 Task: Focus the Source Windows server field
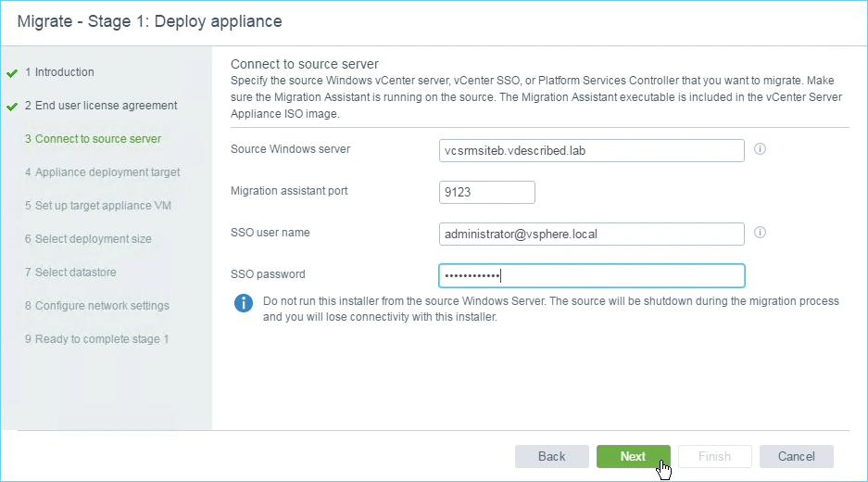(x=592, y=151)
